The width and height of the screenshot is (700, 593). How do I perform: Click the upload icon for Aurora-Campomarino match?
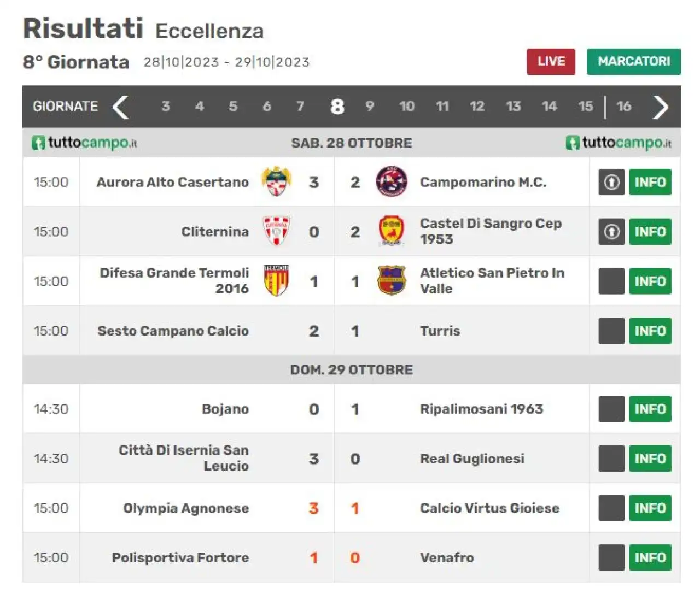pos(611,182)
